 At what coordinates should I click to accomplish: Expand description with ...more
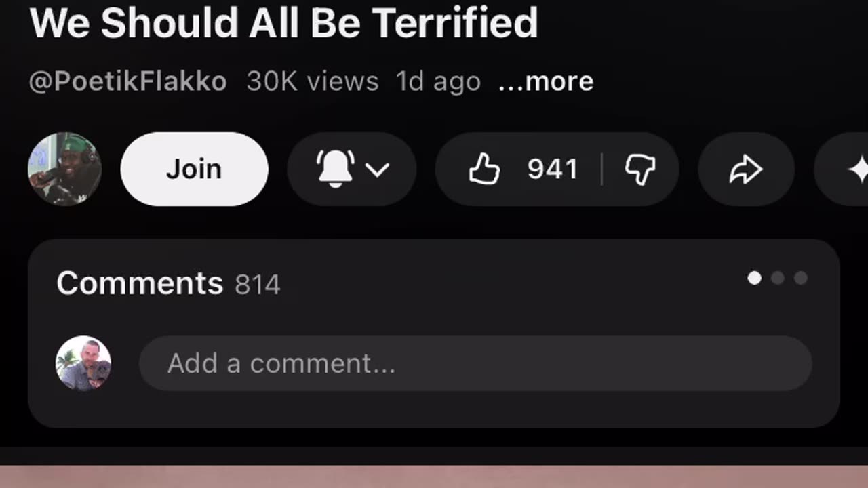[546, 81]
